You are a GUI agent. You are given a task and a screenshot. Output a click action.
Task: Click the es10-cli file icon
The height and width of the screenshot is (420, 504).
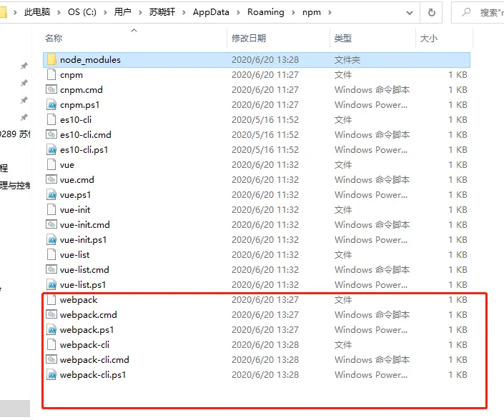(x=51, y=120)
